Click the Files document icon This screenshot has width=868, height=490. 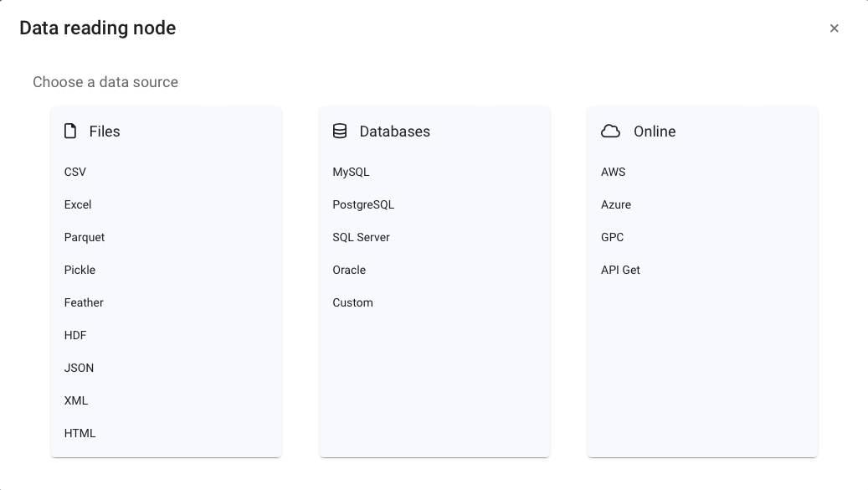tap(70, 132)
